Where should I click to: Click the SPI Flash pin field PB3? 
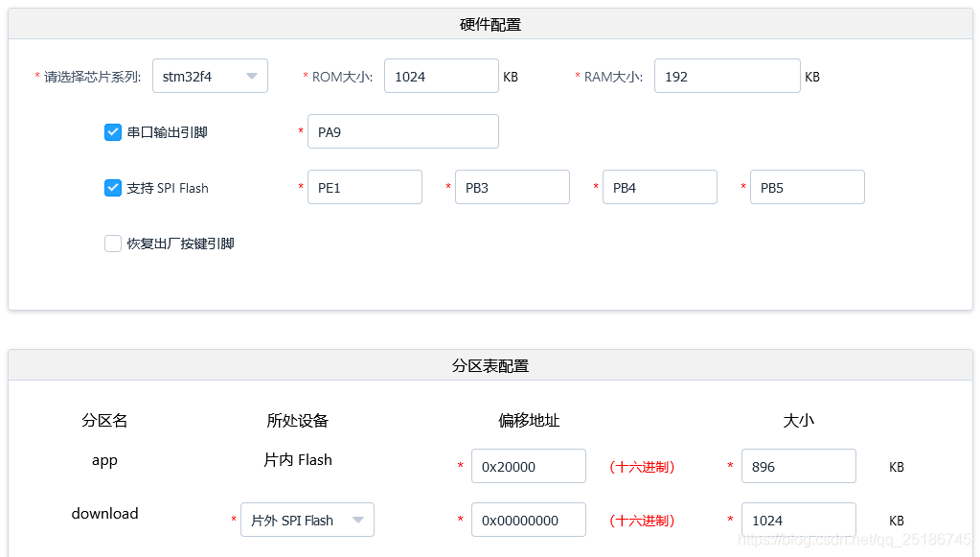click(x=512, y=187)
